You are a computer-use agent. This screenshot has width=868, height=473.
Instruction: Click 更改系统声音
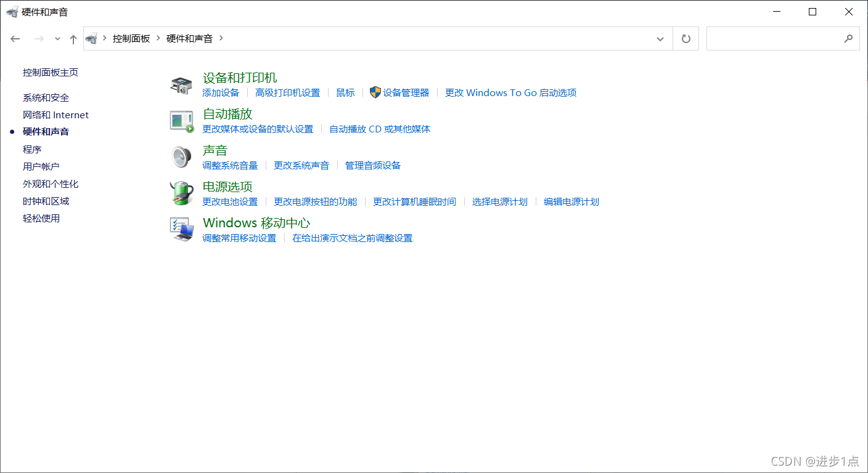click(x=301, y=165)
